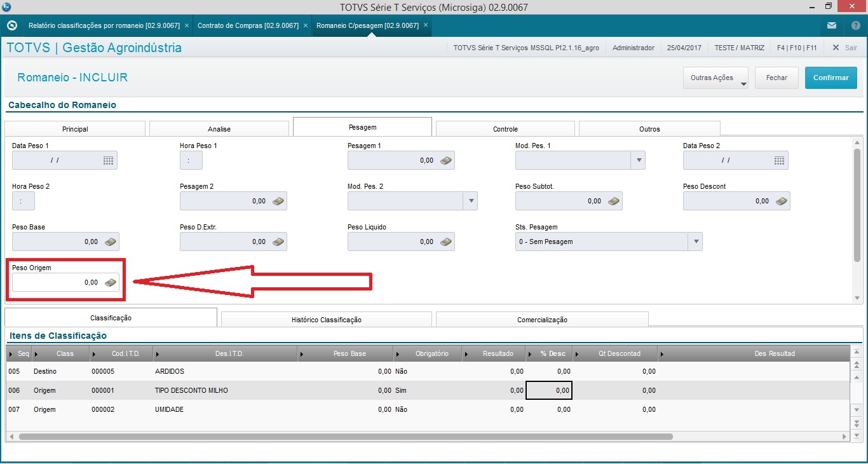This screenshot has width=868, height=464.
Task: Click the Fechar button
Action: click(776, 78)
